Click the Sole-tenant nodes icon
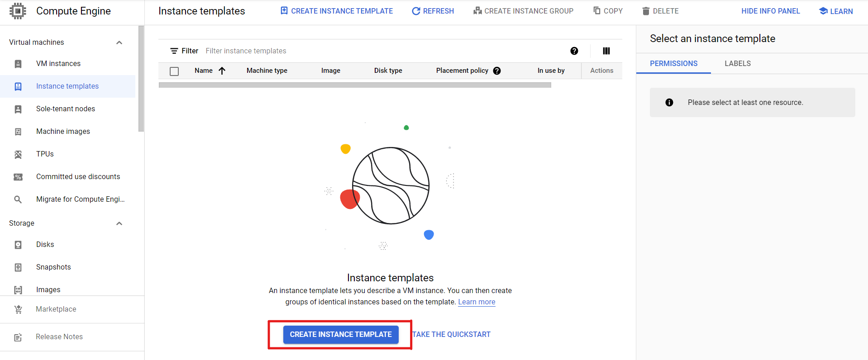The width and height of the screenshot is (868, 360). point(18,109)
